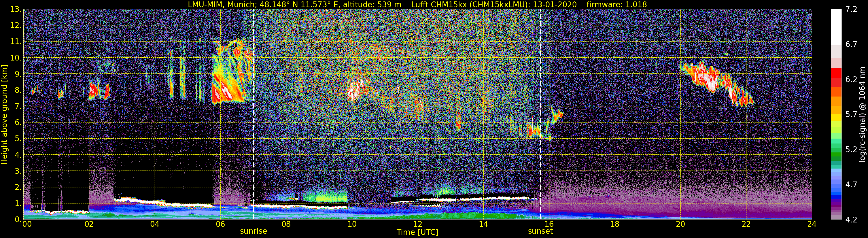Click the 4.2 colorbar tick label
This screenshot has height=238, width=868.
[x=851, y=220]
